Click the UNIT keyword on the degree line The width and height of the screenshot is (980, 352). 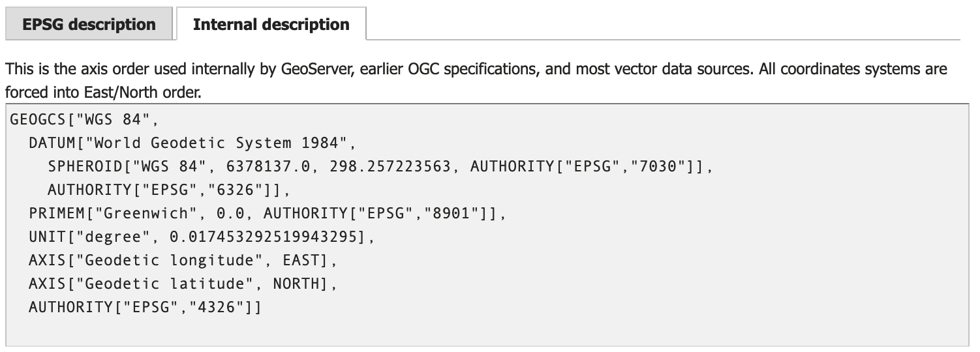(x=48, y=237)
